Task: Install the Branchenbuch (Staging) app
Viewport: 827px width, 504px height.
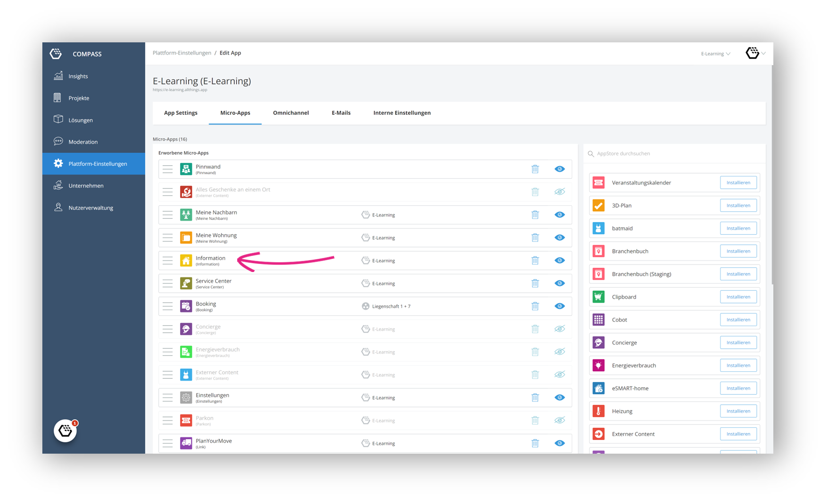Action: 738,274
